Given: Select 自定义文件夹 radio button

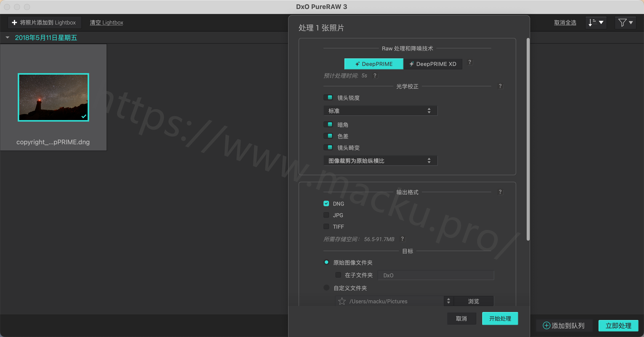Looking at the screenshot, I should 326,288.
